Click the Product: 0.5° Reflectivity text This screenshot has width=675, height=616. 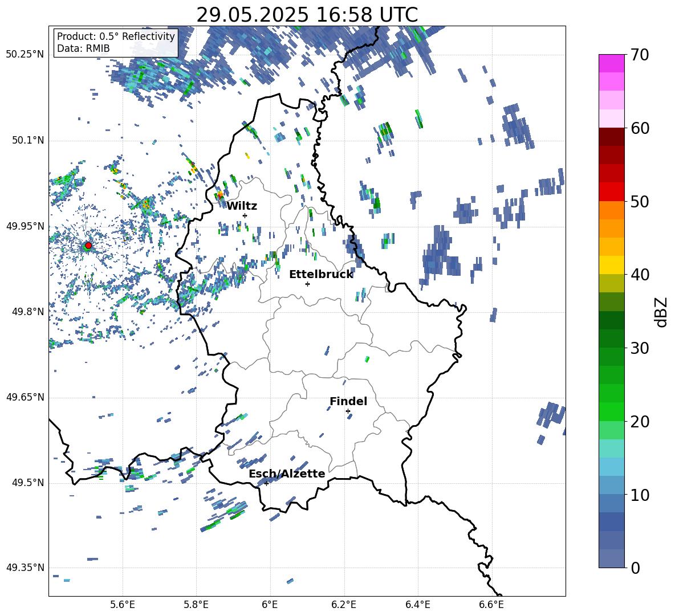point(116,36)
